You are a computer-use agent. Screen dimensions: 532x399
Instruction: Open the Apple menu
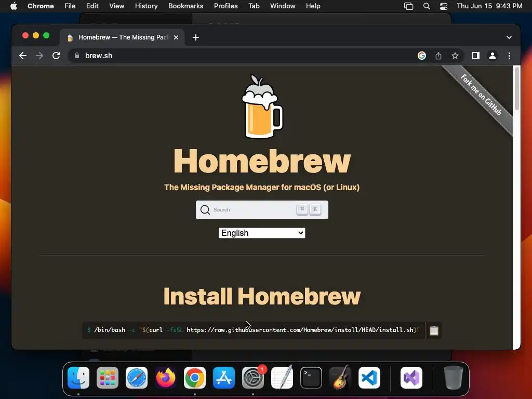14,6
